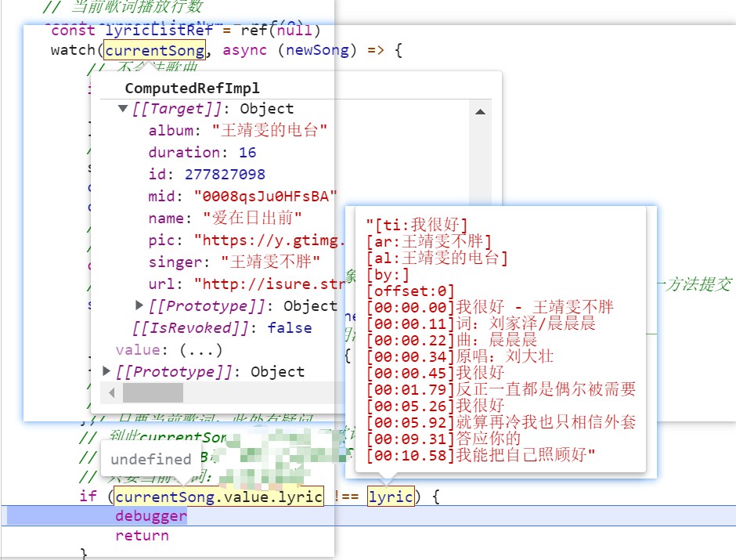Expand [[Prototype]] under the Target object

tap(139, 305)
